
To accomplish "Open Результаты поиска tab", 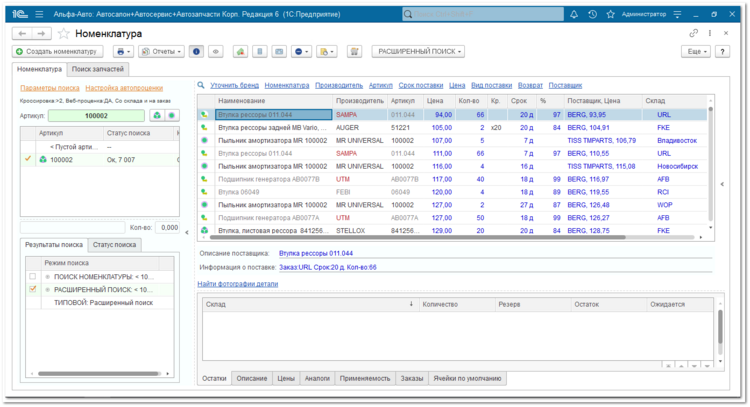I will [x=54, y=244].
